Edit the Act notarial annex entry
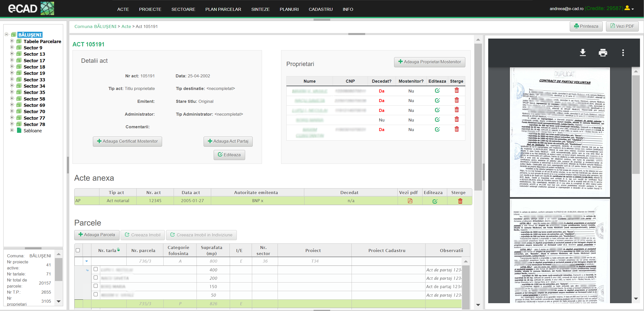This screenshot has width=644, height=311. pos(435,201)
